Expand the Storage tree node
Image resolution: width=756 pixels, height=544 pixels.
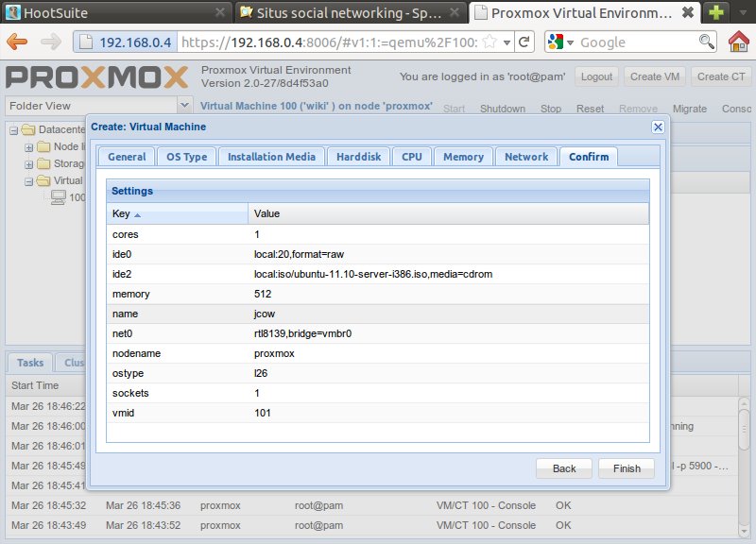pyautogui.click(x=28, y=163)
